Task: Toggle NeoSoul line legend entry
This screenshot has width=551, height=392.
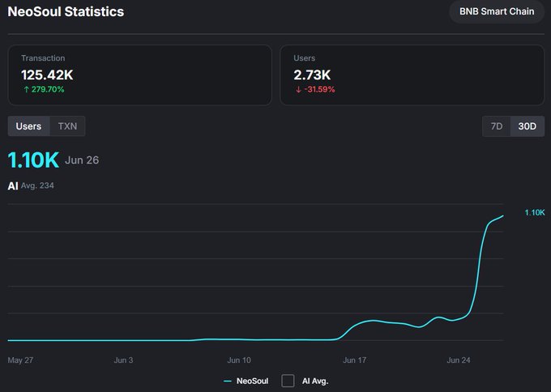Action: (246, 381)
